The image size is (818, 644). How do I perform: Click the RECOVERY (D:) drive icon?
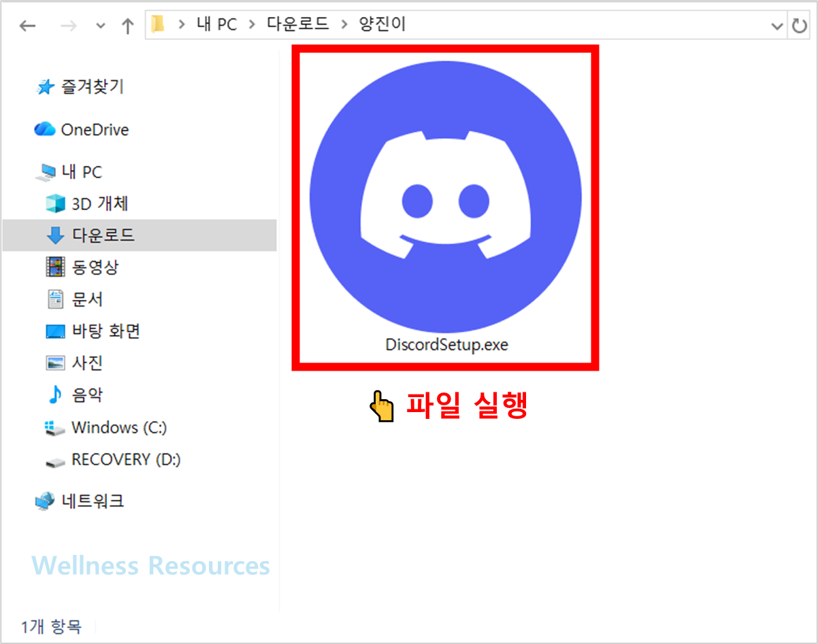(x=54, y=462)
